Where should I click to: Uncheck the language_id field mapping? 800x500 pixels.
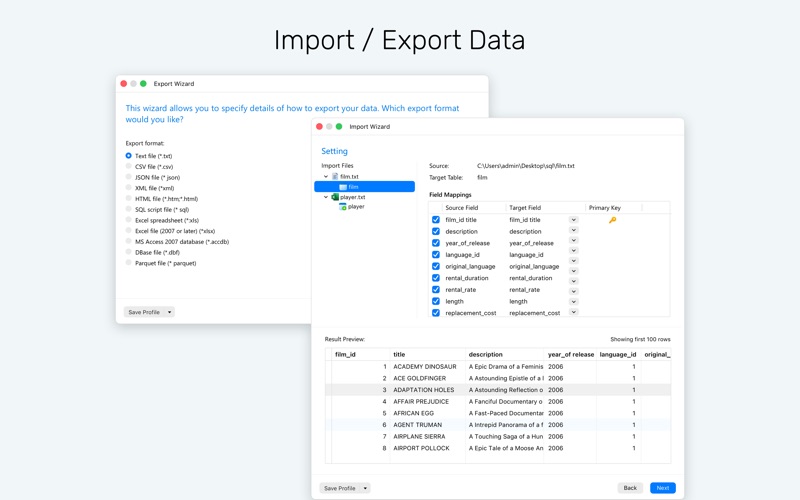tap(436, 255)
